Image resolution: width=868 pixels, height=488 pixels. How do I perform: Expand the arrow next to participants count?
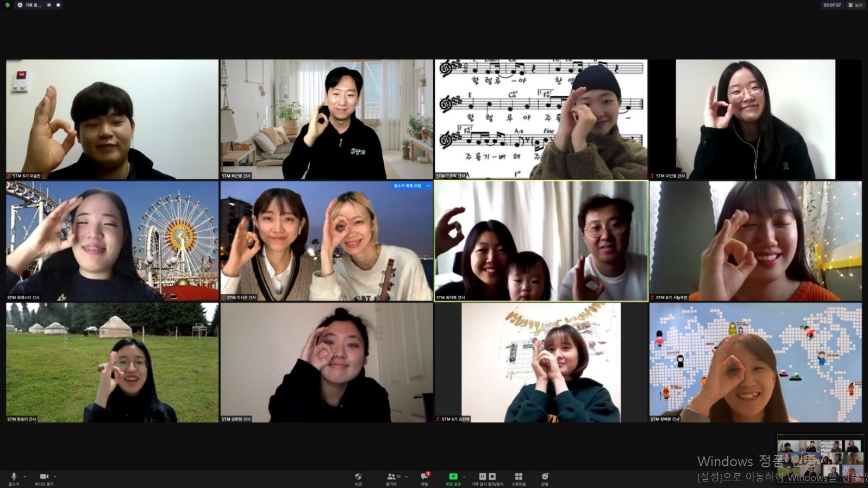[x=406, y=477]
